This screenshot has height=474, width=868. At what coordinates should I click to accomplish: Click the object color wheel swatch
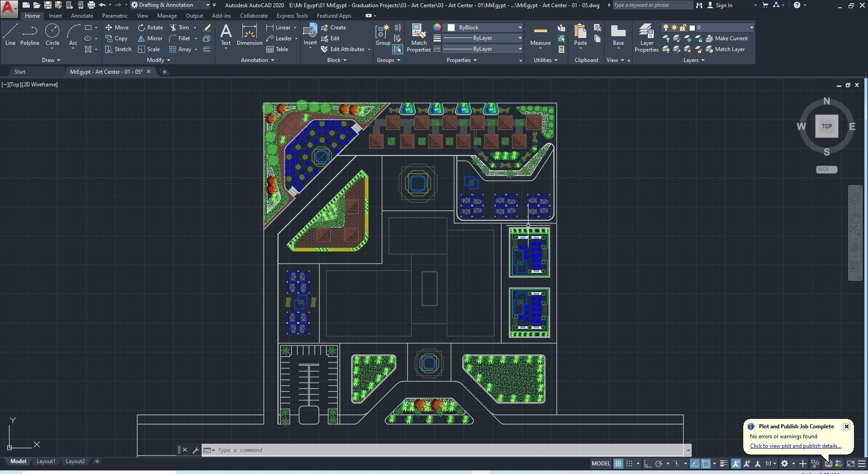tap(437, 28)
